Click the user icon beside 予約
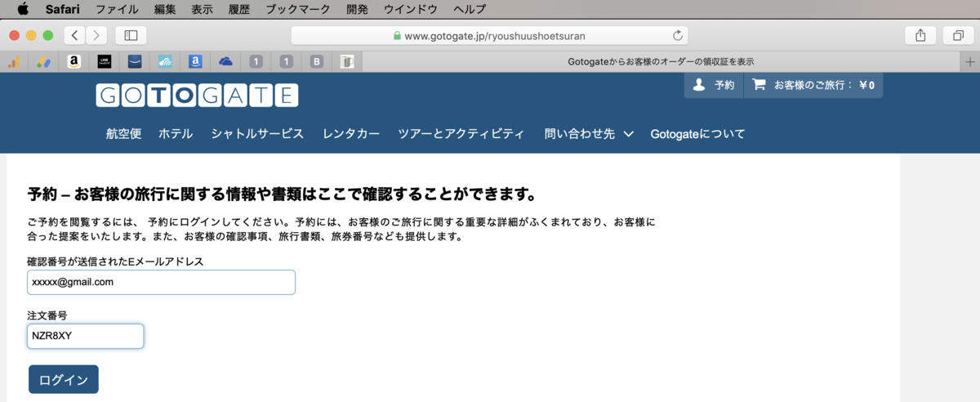 [x=698, y=85]
